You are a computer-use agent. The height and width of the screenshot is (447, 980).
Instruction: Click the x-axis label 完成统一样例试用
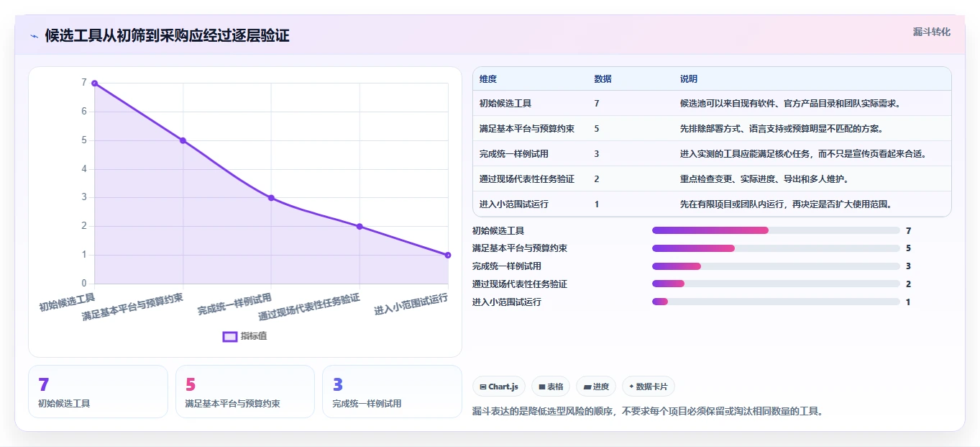[x=235, y=304]
